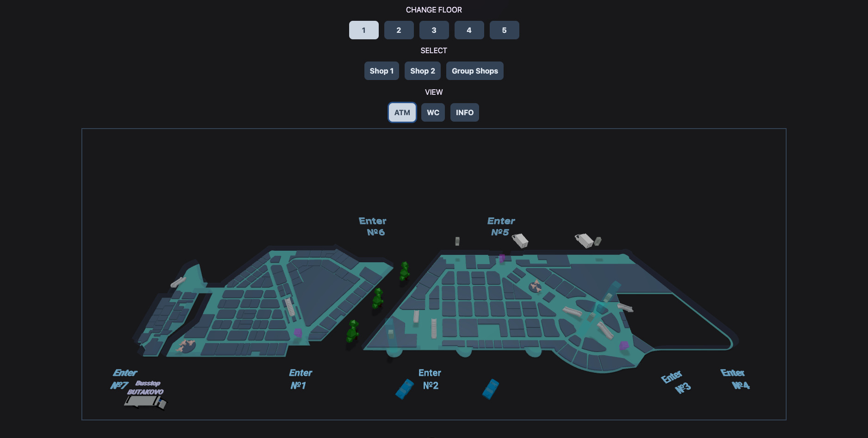Click the Enter №1 label on map
The width and height of the screenshot is (868, 438).
pos(300,379)
